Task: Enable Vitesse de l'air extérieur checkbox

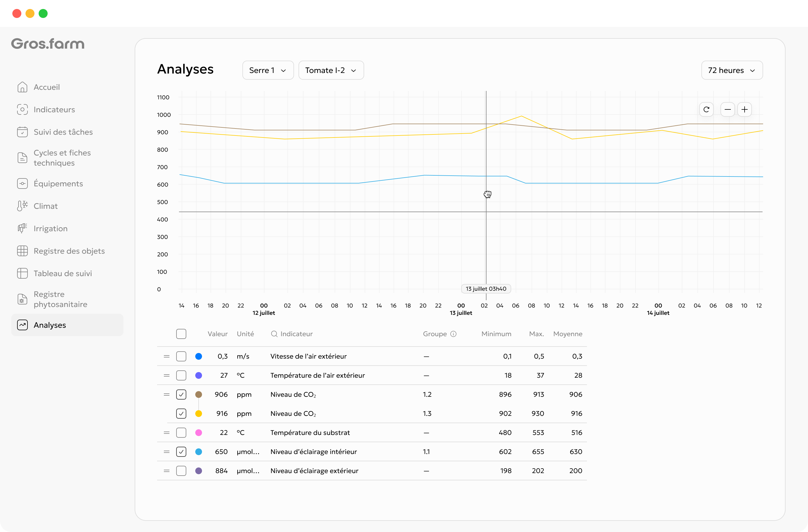Action: pyautogui.click(x=181, y=356)
